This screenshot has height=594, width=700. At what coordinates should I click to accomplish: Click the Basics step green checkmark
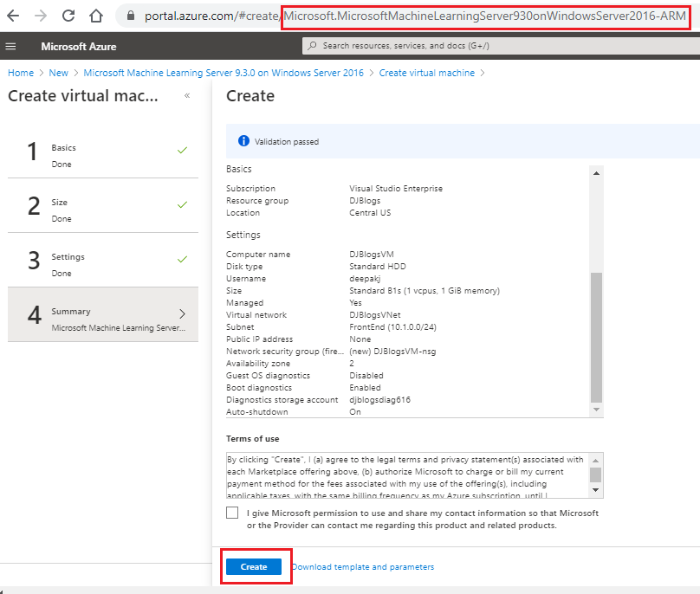coord(182,150)
